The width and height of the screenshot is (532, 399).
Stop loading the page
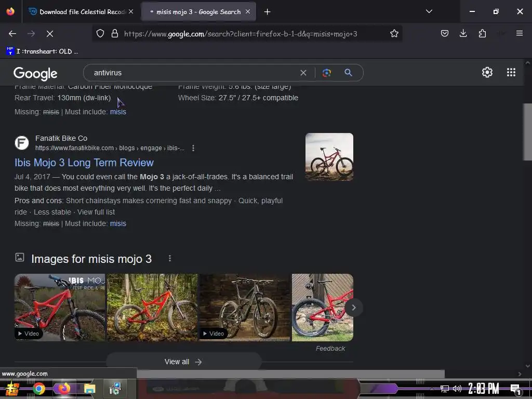point(50,34)
